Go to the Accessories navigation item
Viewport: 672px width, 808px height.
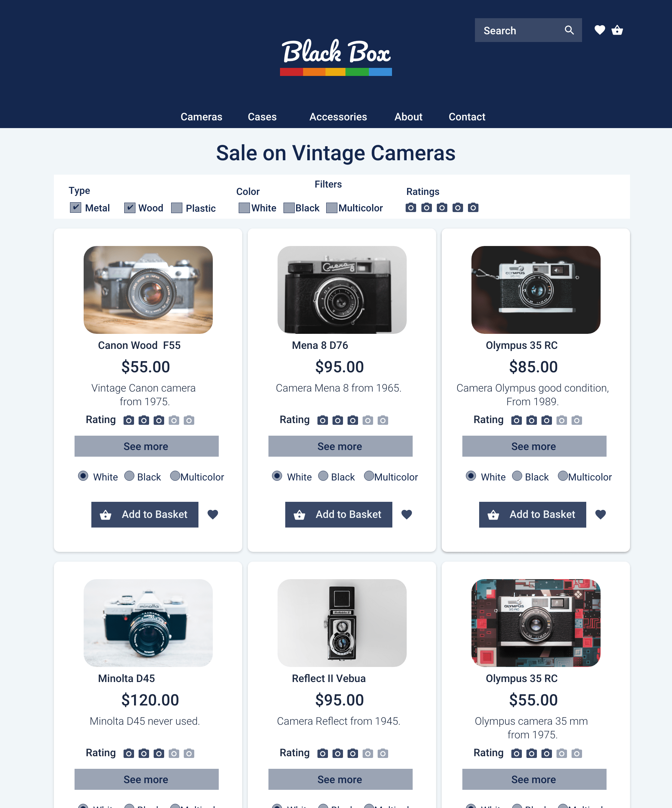[x=338, y=117]
